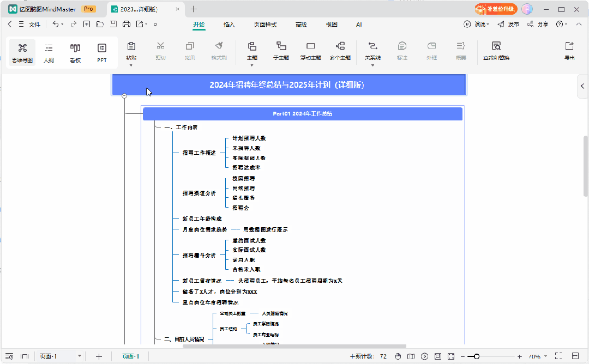Insert a 关系线 relationship line
589x364 pixels.
point(372,51)
